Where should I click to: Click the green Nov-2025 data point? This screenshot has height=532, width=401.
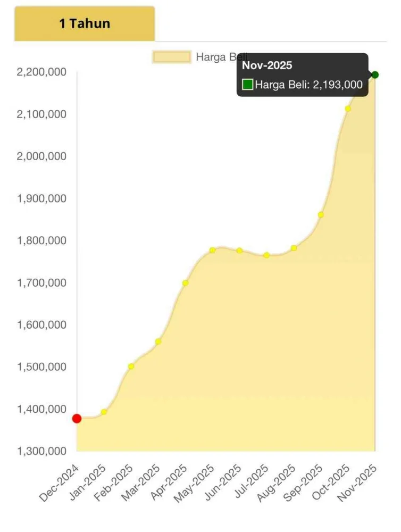[x=375, y=74]
